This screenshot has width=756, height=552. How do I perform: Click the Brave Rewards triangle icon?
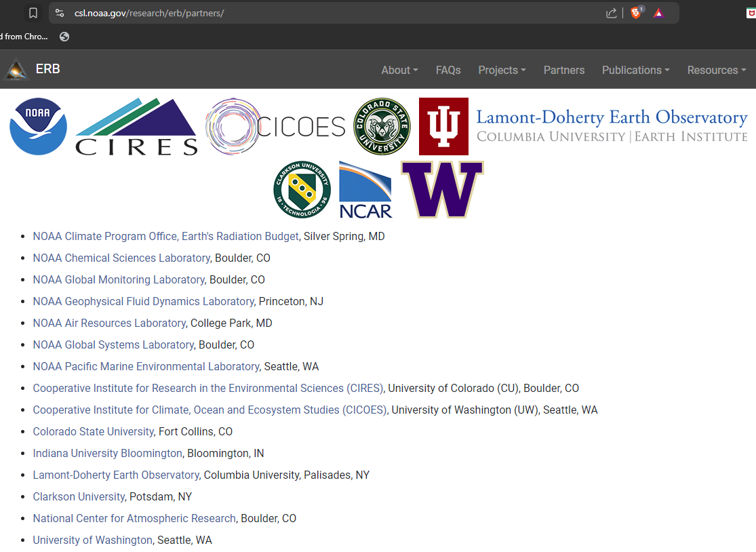[658, 13]
